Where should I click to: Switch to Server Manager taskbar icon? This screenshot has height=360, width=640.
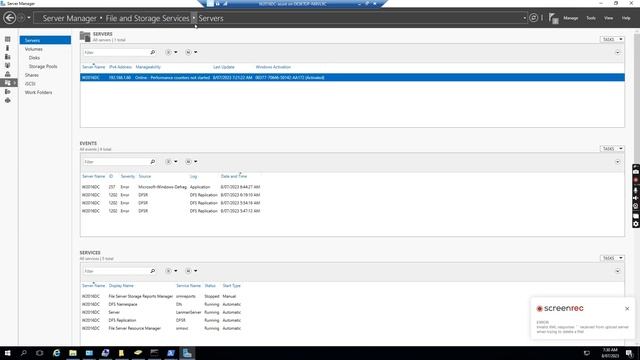[187, 353]
